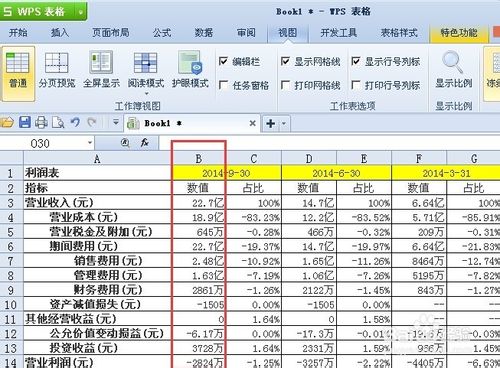The image size is (500, 368).
Task: Click the fx insert function icon
Action: [x=145, y=143]
